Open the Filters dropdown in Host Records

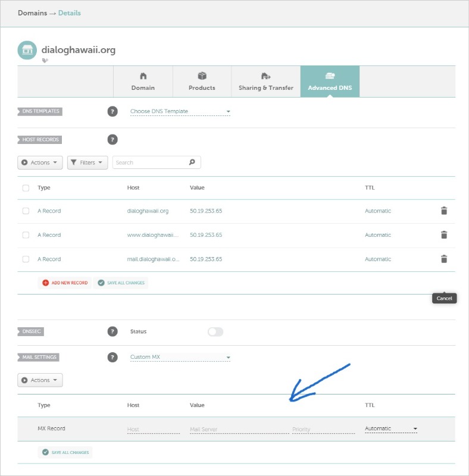87,162
